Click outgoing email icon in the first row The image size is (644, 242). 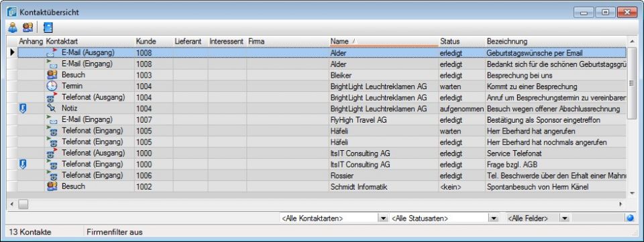click(x=52, y=52)
